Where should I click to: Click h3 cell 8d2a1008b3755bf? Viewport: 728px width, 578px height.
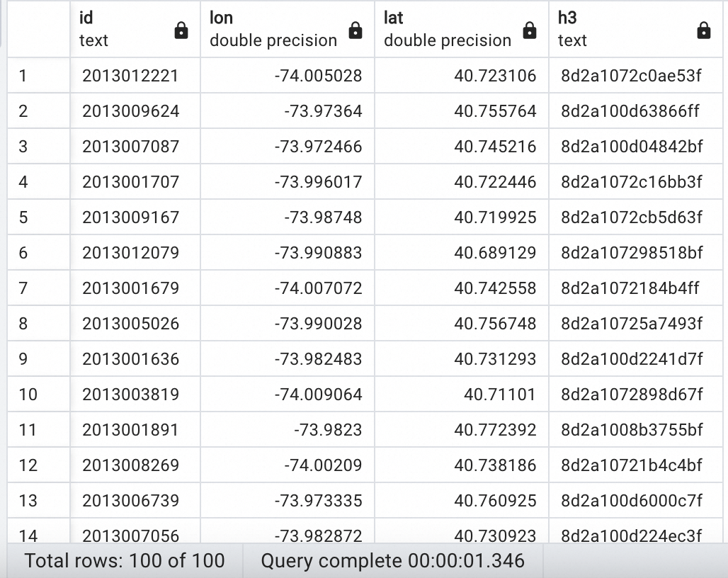coord(636,429)
